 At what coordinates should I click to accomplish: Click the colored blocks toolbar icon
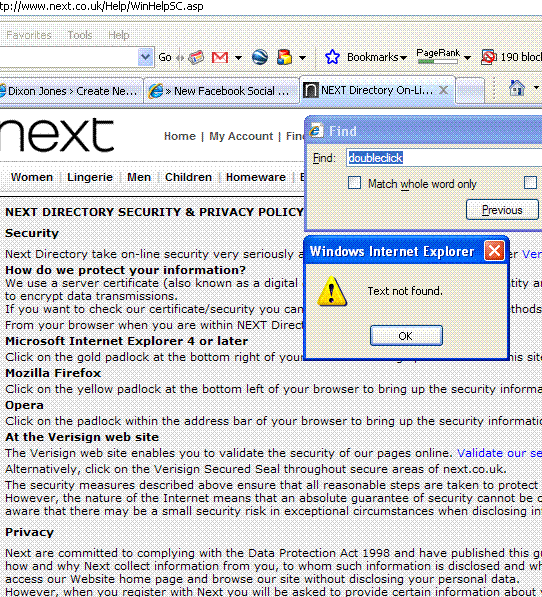tap(284, 57)
